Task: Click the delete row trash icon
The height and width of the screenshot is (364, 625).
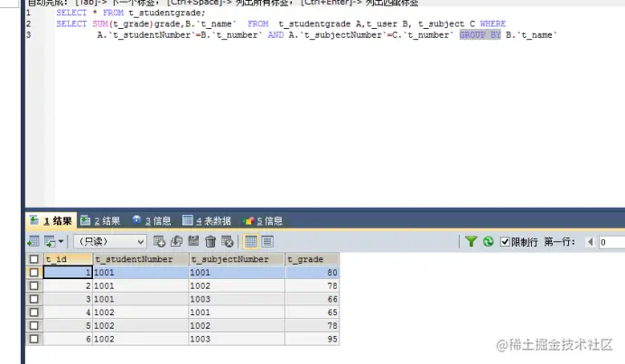Action: pos(210,241)
